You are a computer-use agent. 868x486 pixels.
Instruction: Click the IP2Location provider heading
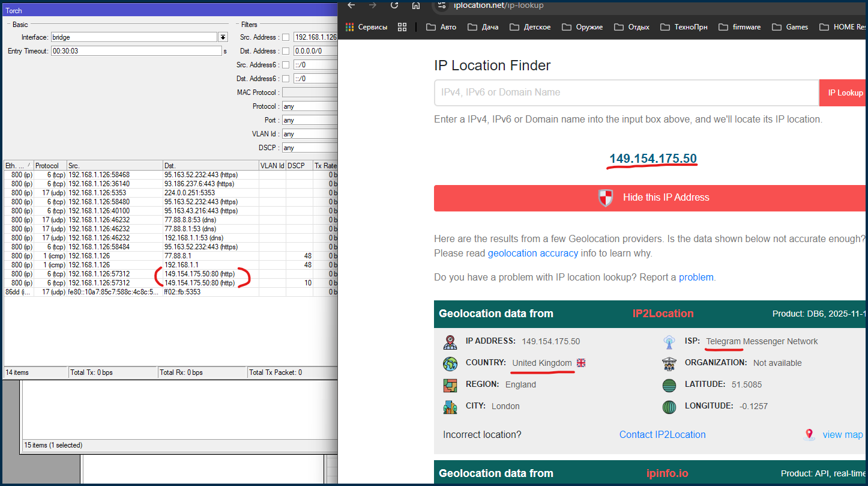(x=663, y=313)
